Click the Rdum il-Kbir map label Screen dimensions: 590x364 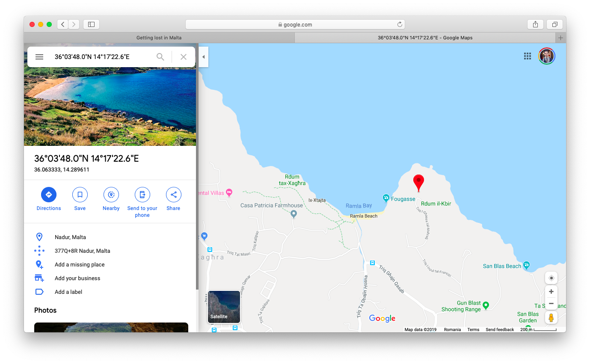click(x=436, y=204)
